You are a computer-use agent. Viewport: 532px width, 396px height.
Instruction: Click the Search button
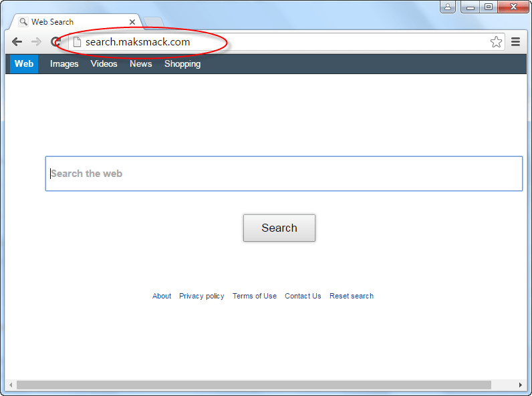[279, 228]
